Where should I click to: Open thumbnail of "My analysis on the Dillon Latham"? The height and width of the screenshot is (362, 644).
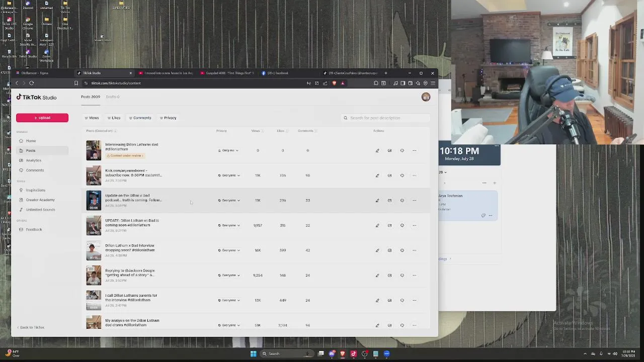(94, 322)
